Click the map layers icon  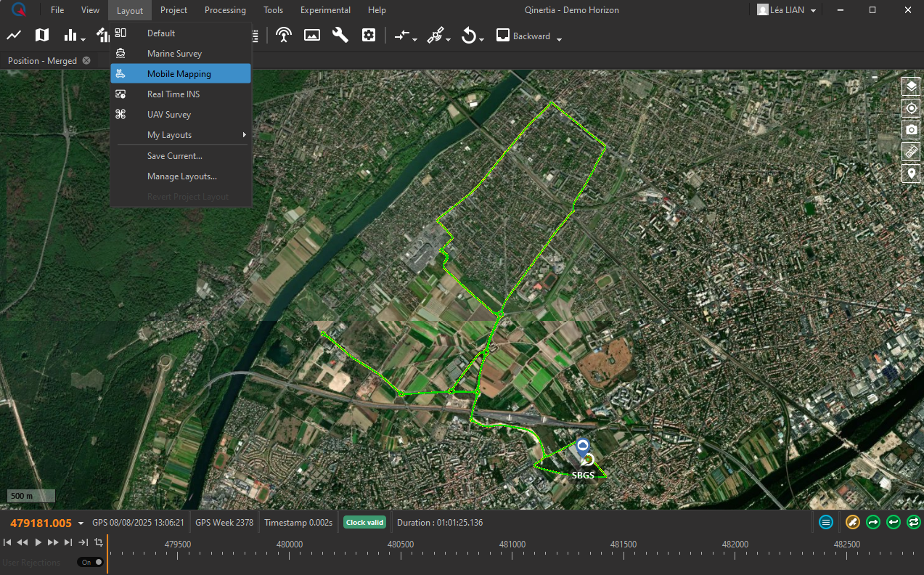pyautogui.click(x=911, y=86)
